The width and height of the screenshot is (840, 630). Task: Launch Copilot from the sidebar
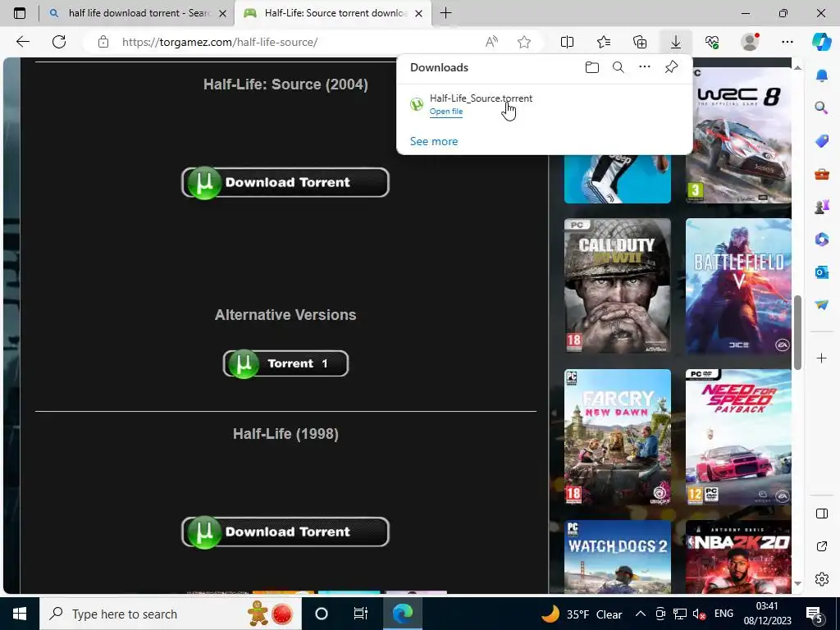coord(821,42)
